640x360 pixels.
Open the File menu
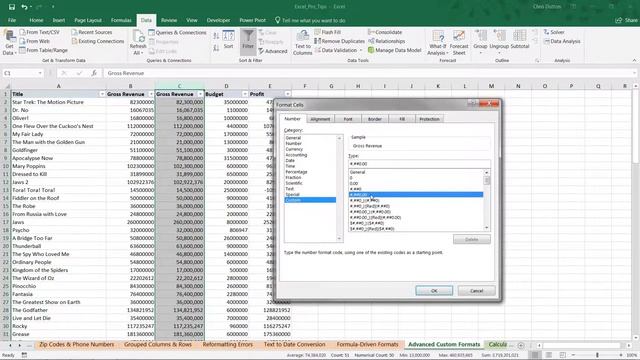coord(12,20)
